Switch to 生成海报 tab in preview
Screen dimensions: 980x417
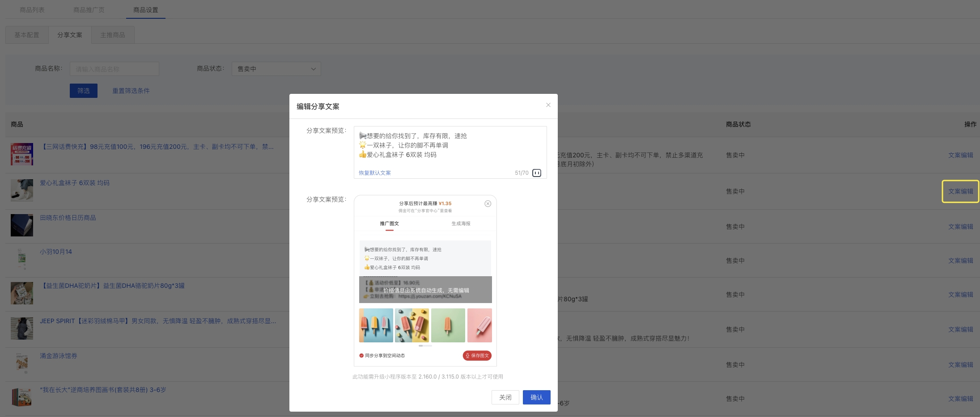(461, 223)
